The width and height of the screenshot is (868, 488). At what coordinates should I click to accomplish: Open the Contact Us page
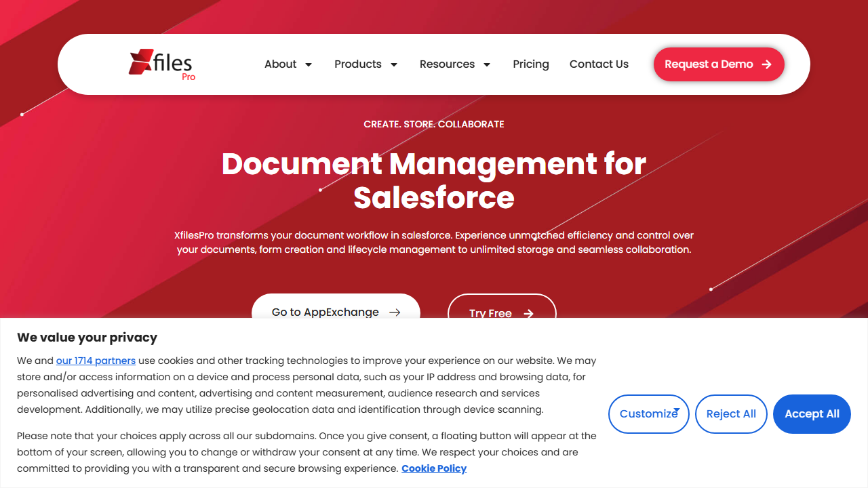[599, 64]
